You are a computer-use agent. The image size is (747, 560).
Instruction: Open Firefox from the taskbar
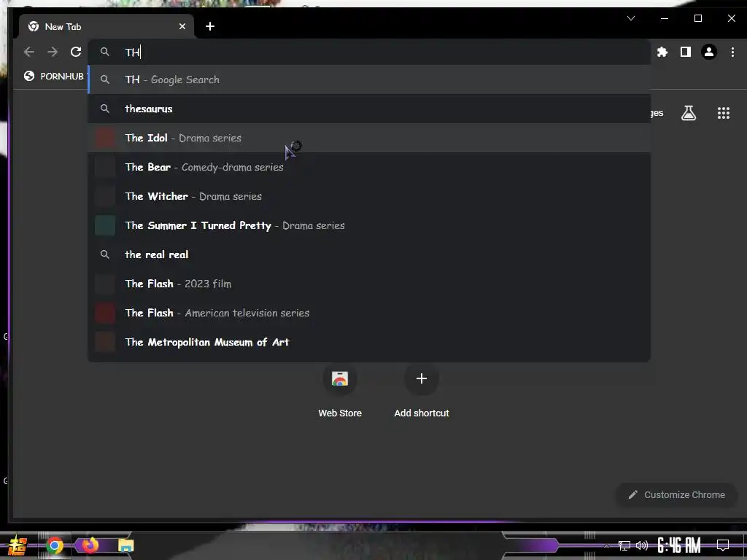click(90, 545)
